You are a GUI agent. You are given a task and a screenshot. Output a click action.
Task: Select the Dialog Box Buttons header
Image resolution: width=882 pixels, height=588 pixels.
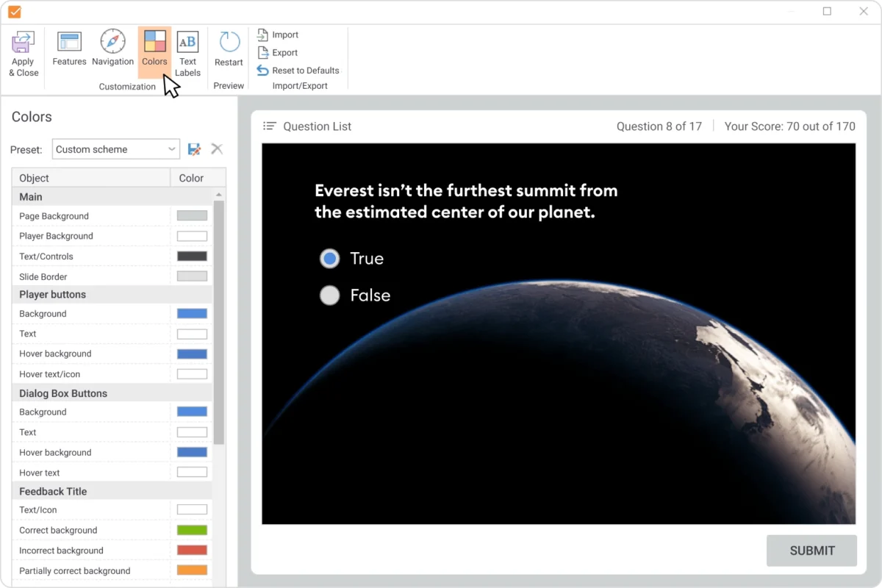[112, 393]
